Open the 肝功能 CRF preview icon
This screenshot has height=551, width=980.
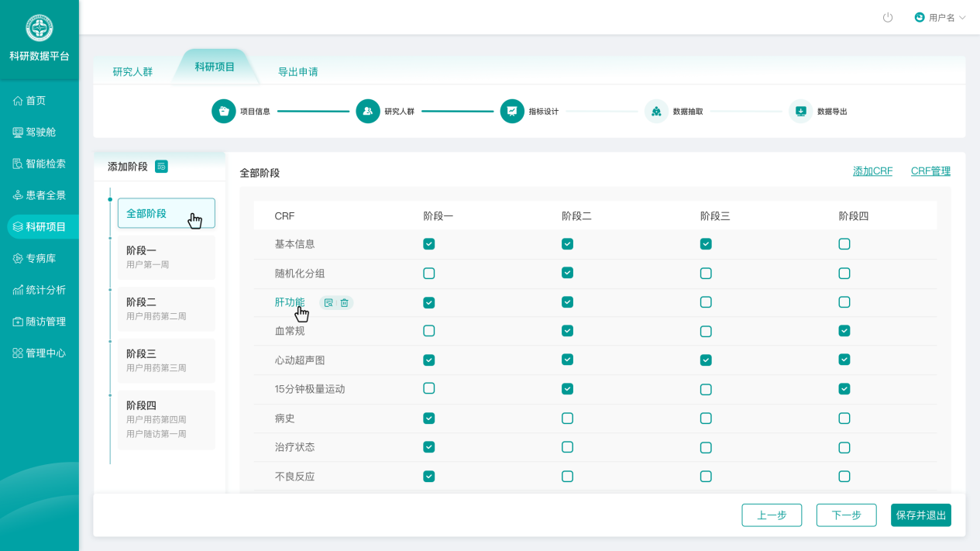click(328, 303)
